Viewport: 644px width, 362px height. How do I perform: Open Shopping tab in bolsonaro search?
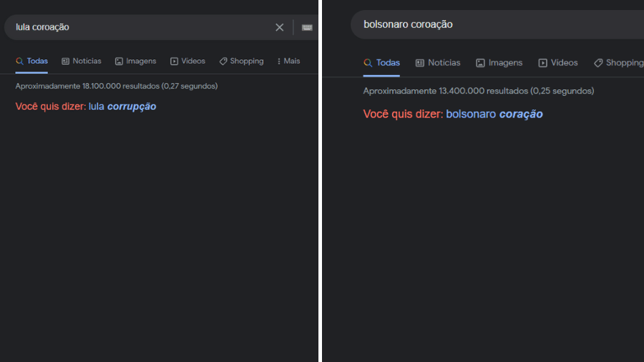619,63
